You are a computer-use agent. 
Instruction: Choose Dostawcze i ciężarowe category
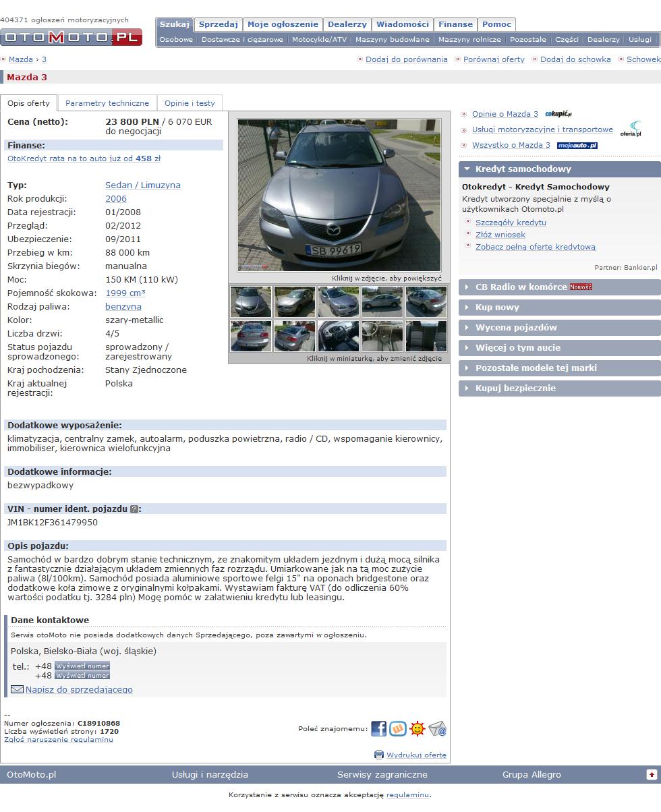[242, 40]
